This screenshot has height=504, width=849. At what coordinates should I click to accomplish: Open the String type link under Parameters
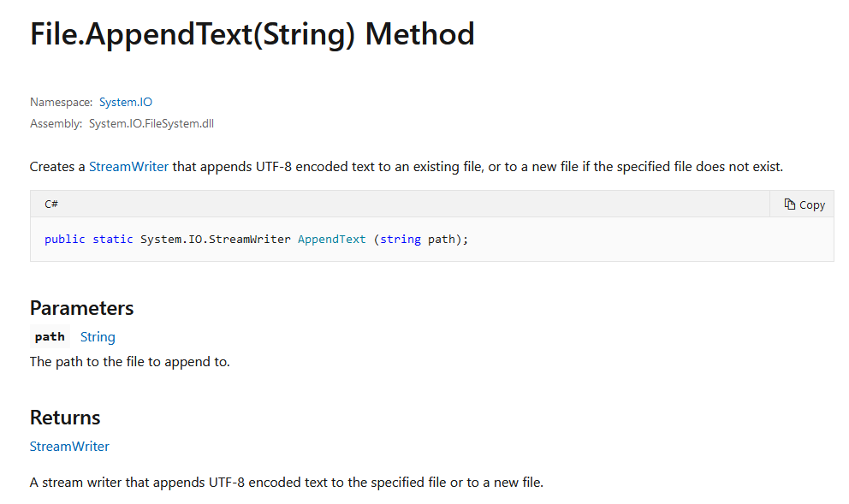pyautogui.click(x=98, y=337)
